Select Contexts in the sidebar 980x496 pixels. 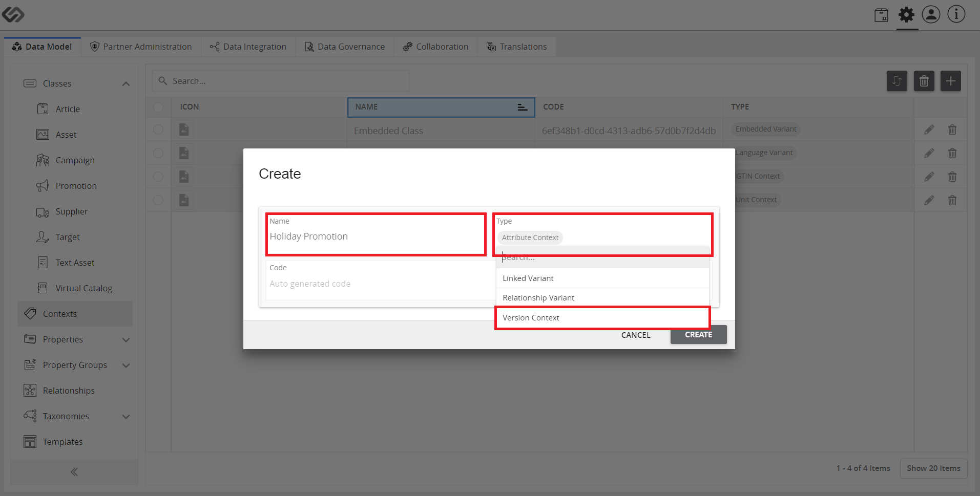(75, 314)
